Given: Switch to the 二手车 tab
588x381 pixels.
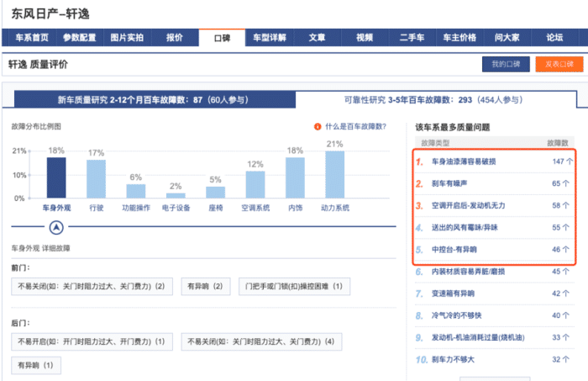Looking at the screenshot, I should pos(412,38).
